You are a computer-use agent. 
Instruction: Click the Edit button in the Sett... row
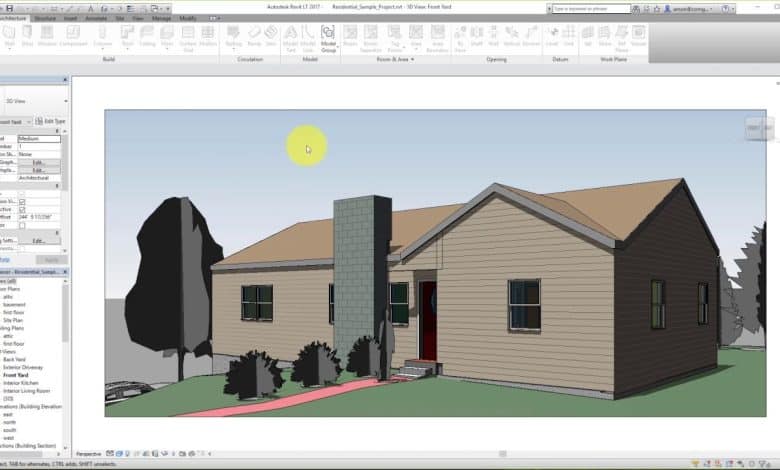tap(39, 241)
